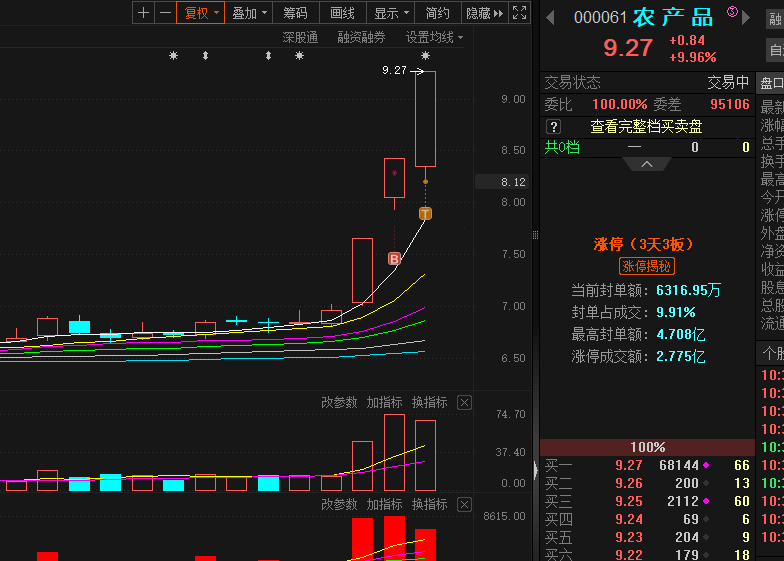Close the upper indicator panel
This screenshot has width=784, height=561.
464,402
